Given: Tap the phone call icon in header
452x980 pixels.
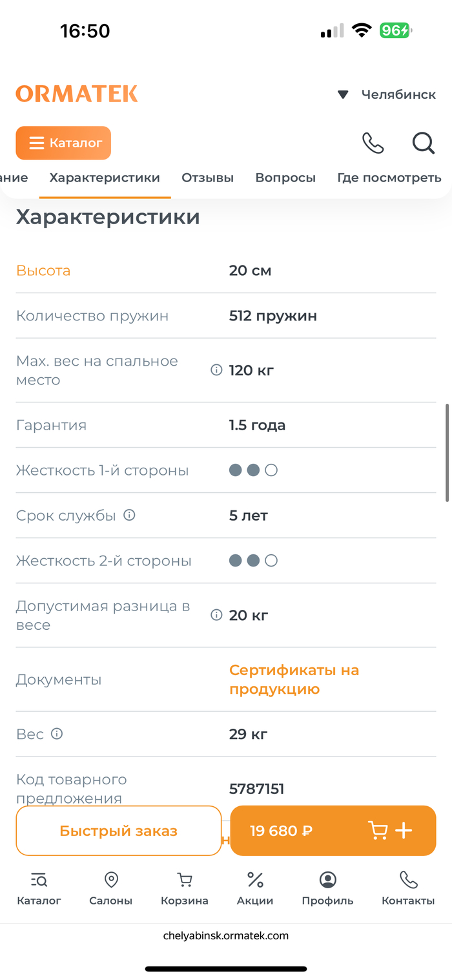Looking at the screenshot, I should coord(373,143).
